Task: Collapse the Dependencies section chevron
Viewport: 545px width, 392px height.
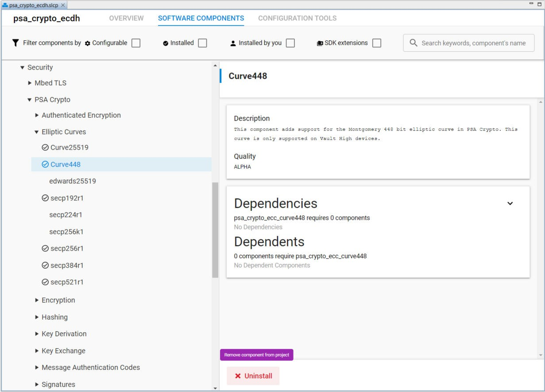Action: coord(510,202)
